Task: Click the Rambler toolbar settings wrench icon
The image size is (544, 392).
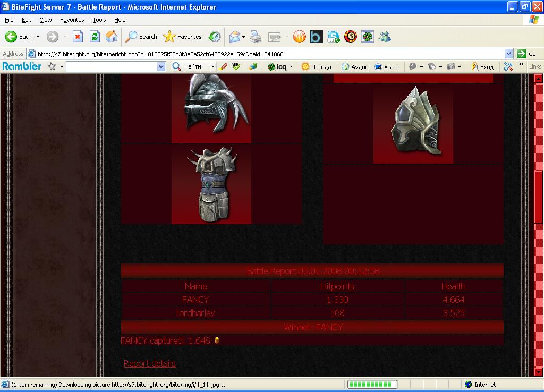Action: 508,66
